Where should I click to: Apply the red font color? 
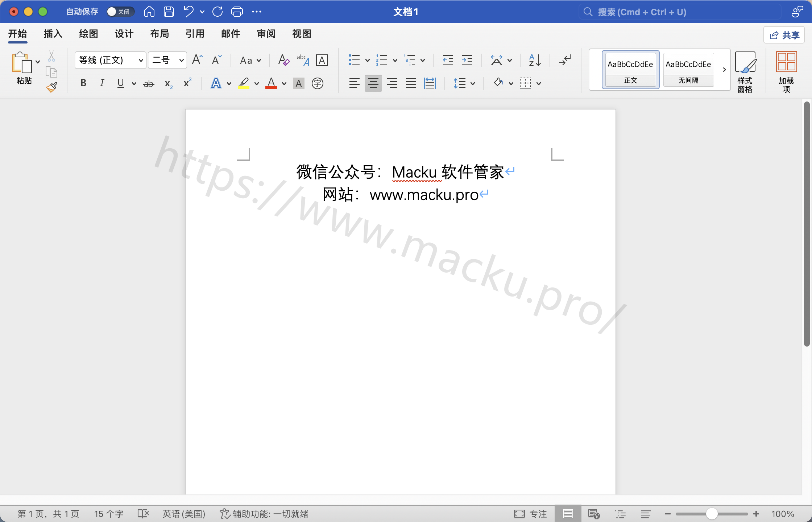tap(271, 84)
